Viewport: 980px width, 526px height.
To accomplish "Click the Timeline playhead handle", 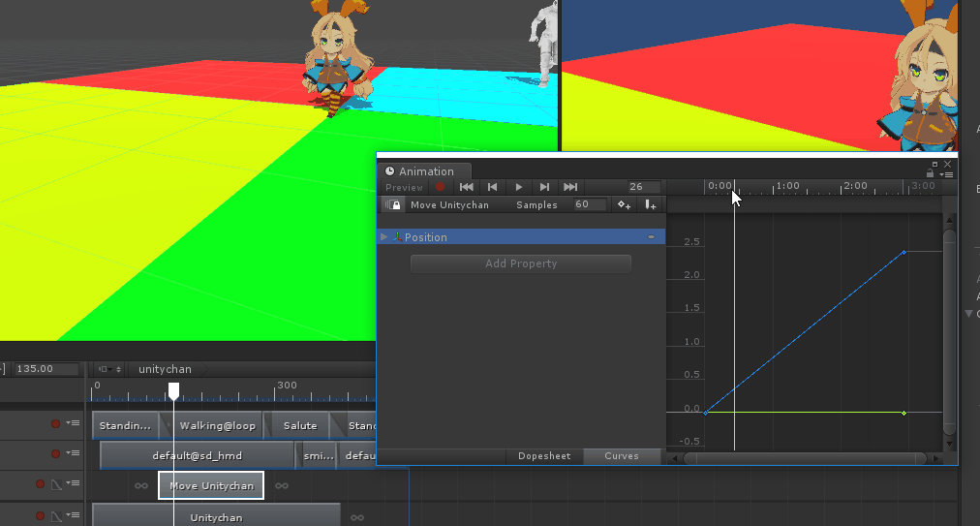I will [x=173, y=391].
